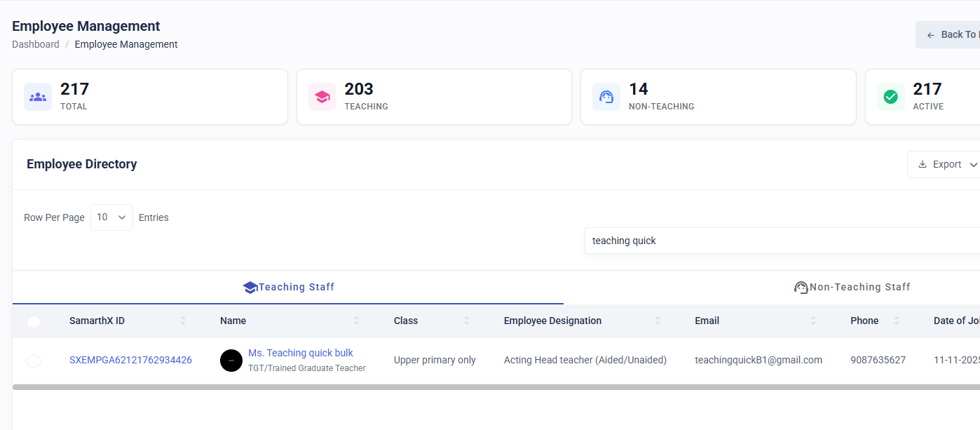Click the Active green checkmark icon
Screen dimensions: 980x430
tap(891, 97)
